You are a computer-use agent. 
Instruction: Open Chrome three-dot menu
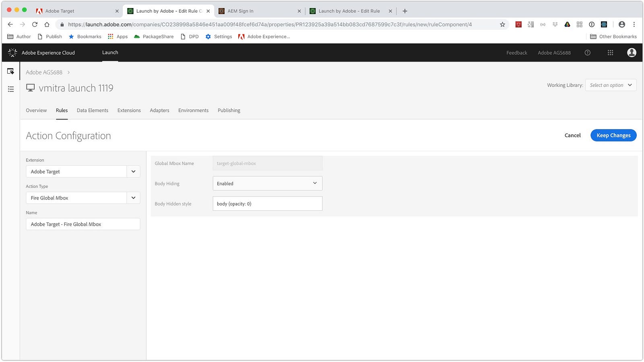point(634,25)
